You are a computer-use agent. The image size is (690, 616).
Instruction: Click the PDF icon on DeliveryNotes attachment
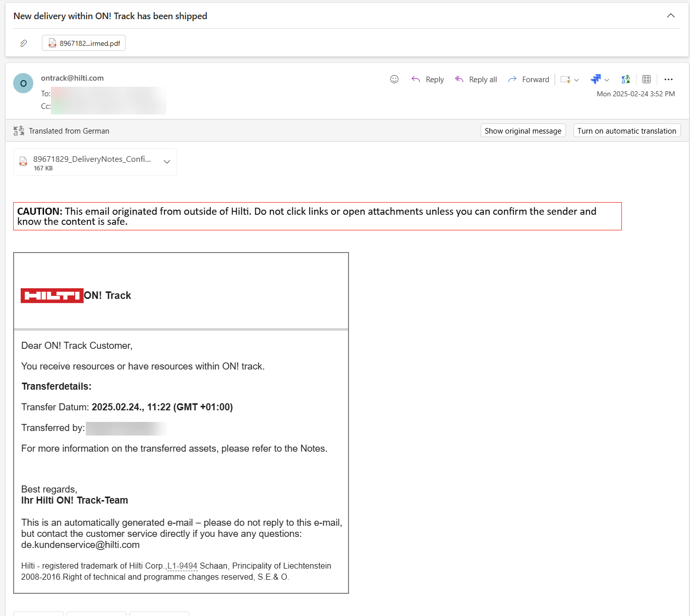point(23,161)
